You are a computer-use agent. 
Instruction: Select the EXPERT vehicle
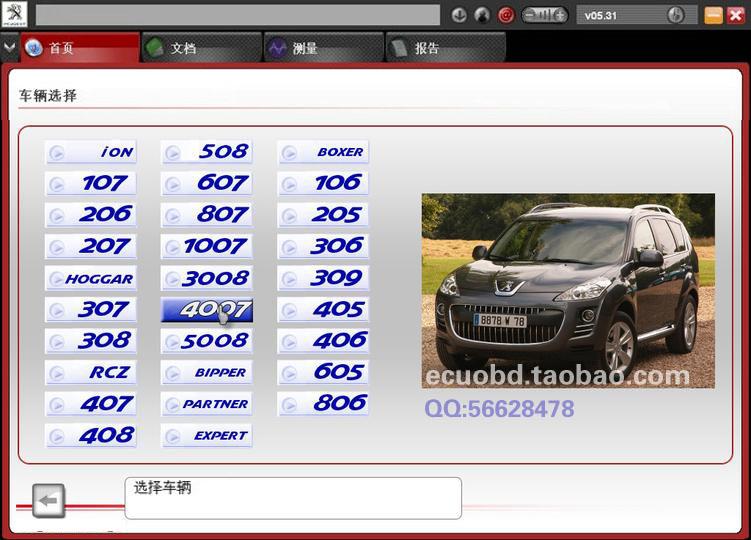tap(207, 436)
